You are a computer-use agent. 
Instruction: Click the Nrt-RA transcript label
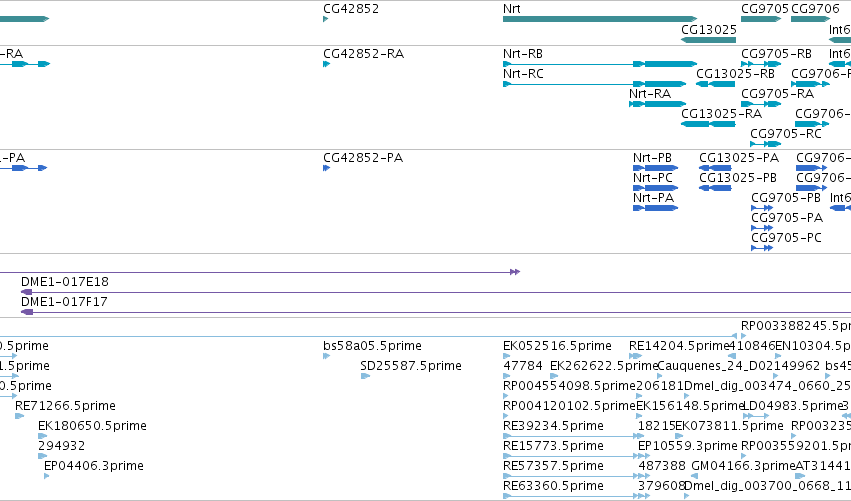tap(650, 94)
